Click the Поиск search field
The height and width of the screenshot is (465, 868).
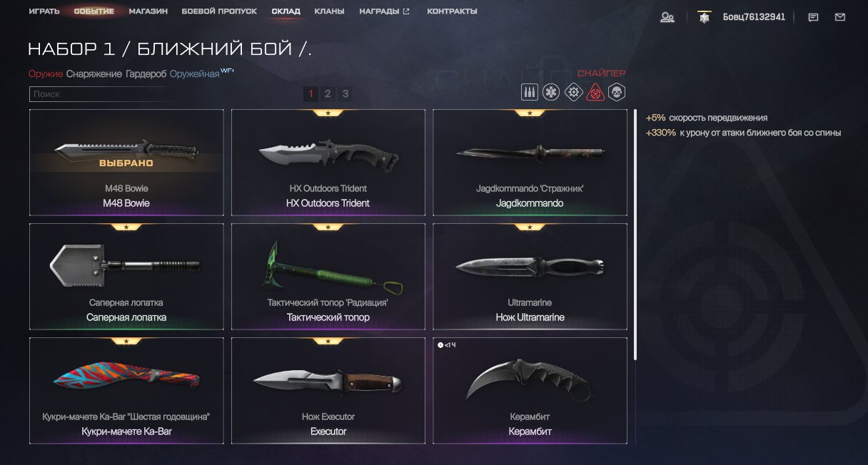(x=100, y=94)
